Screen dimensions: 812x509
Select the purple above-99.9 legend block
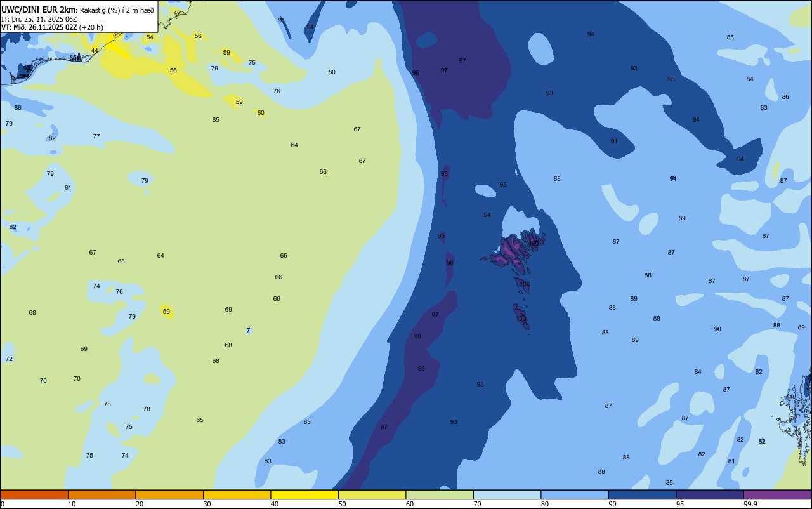(777, 494)
